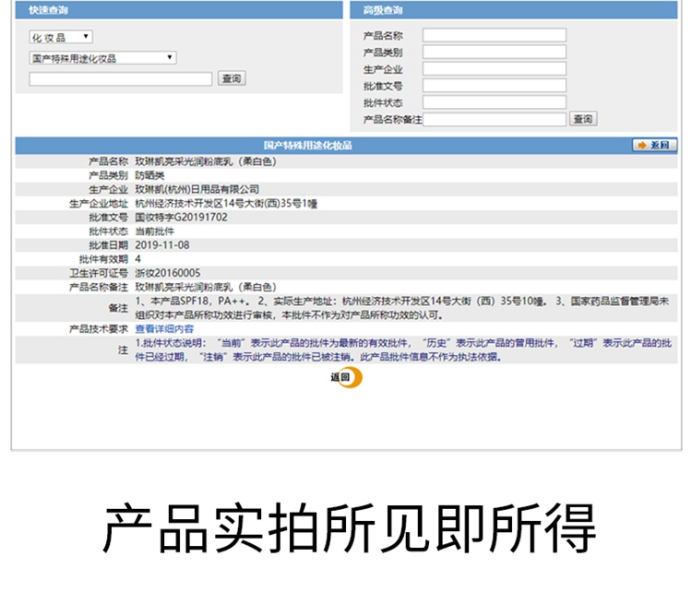Select the 快速查询 panel header

tap(48, 10)
